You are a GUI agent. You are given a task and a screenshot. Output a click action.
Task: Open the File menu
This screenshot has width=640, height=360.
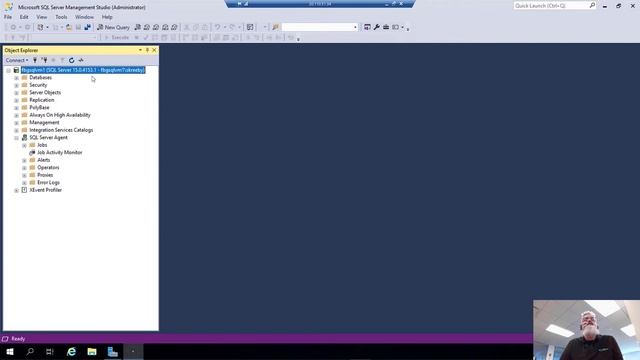pyautogui.click(x=8, y=17)
